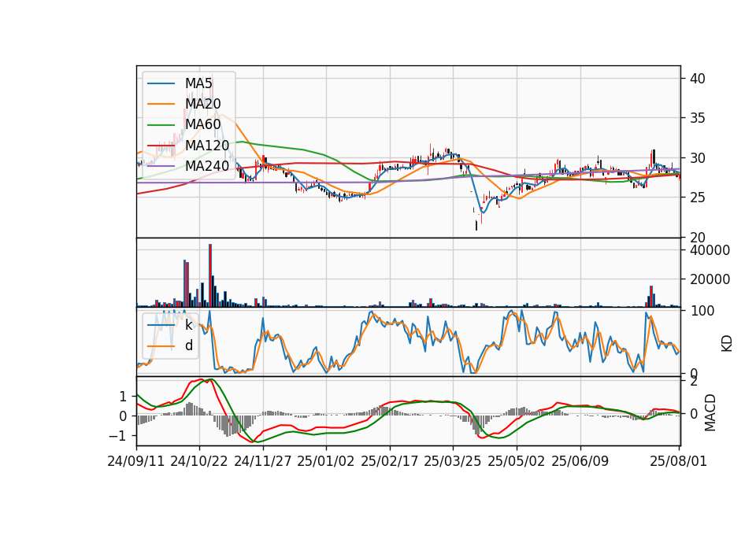
Task: Click the 25/08/01 date axis label
Action: point(678,462)
